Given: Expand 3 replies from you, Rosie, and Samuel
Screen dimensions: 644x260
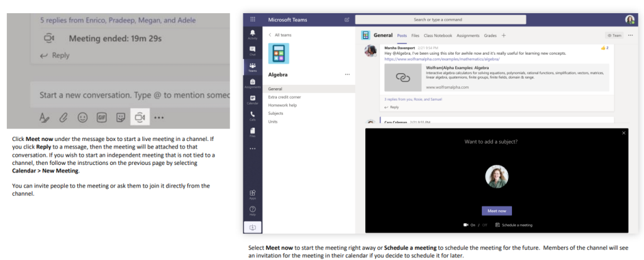Looking at the screenshot, I should 413,99.
